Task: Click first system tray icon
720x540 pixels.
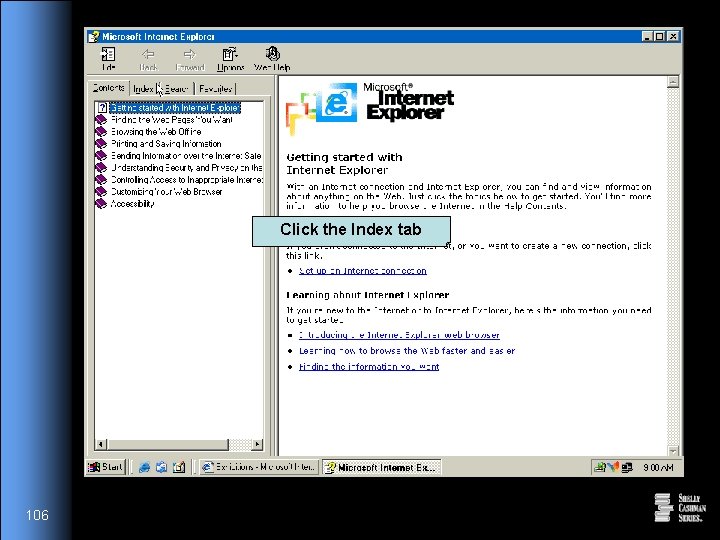Action: pos(600,467)
